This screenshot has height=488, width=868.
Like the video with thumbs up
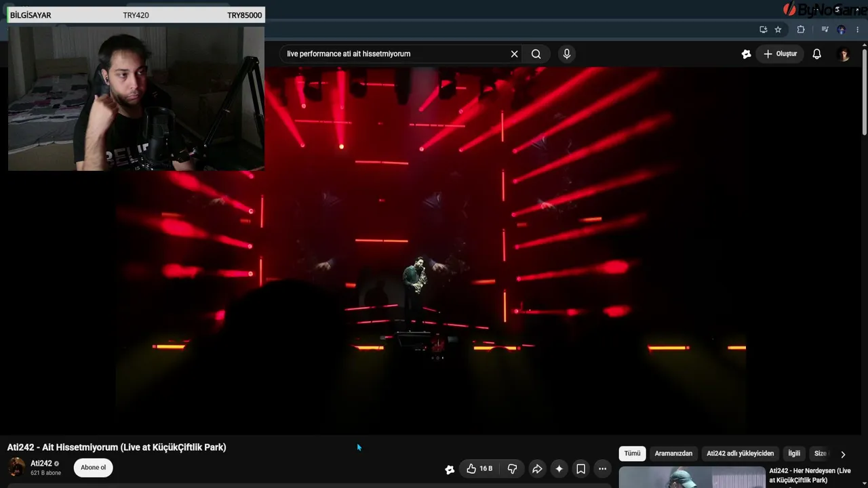point(479,468)
